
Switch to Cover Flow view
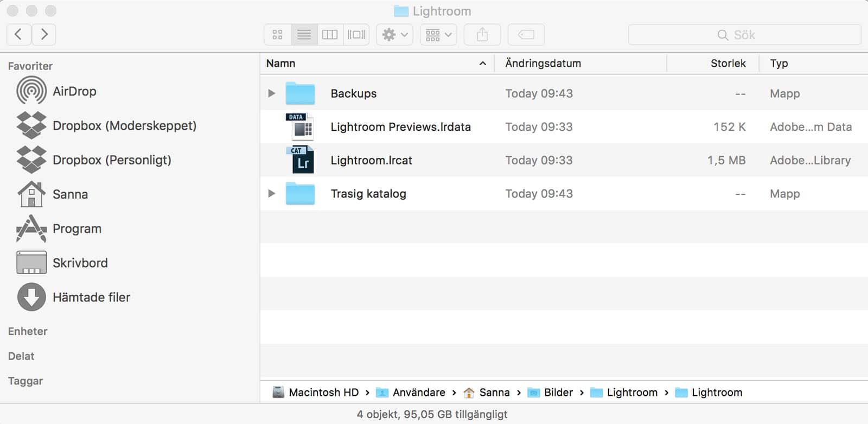tap(356, 35)
